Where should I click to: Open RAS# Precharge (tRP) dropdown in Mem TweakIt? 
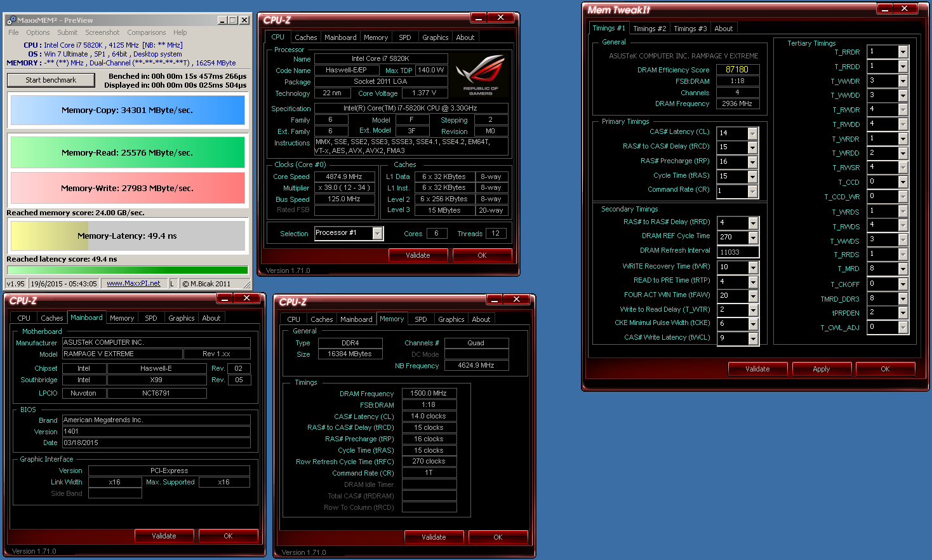pos(752,162)
